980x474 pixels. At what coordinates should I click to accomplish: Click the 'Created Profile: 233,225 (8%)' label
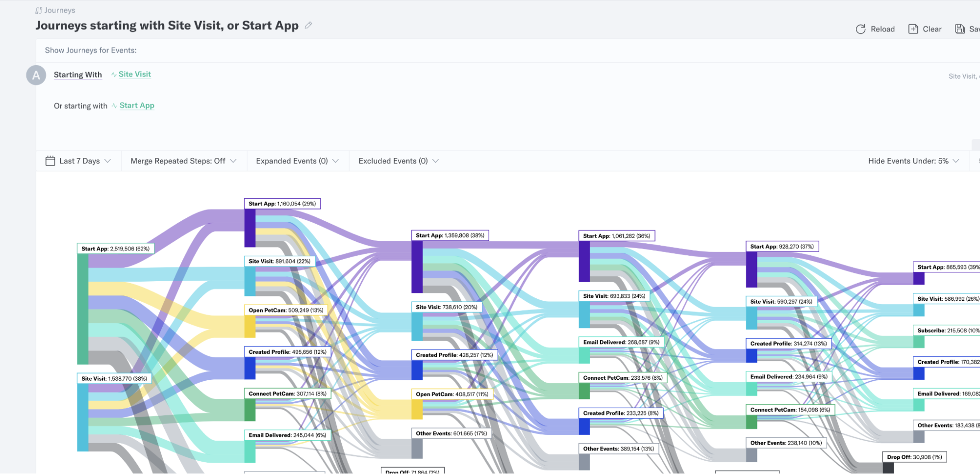pos(621,413)
